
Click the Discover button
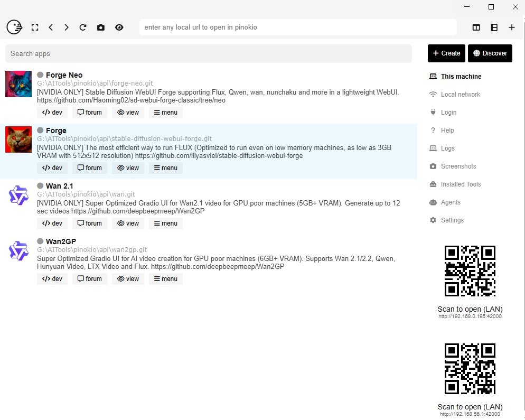pyautogui.click(x=490, y=53)
